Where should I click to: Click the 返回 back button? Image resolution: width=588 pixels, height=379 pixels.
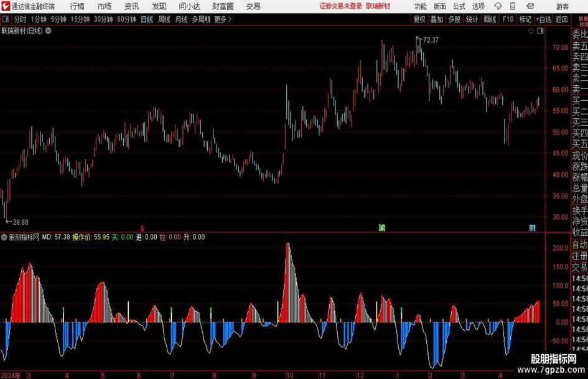tap(562, 19)
